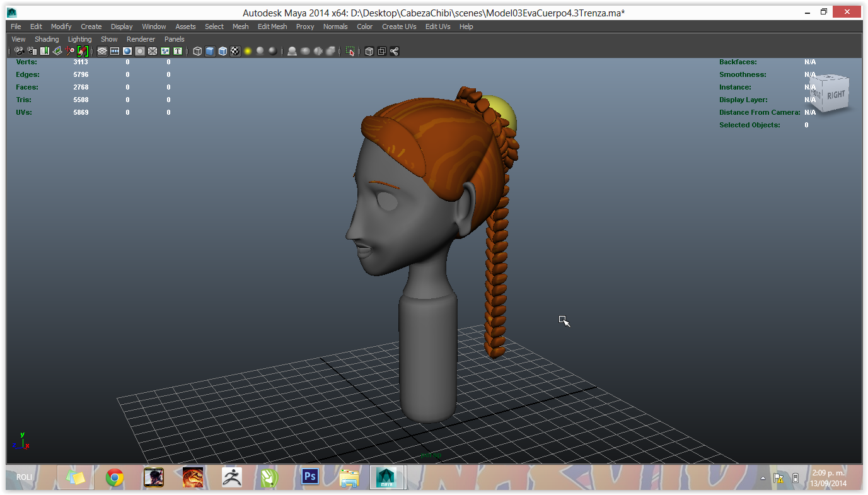Toggle High Quality rendering sphere icon
The width and height of the screenshot is (868, 495).
(x=272, y=51)
